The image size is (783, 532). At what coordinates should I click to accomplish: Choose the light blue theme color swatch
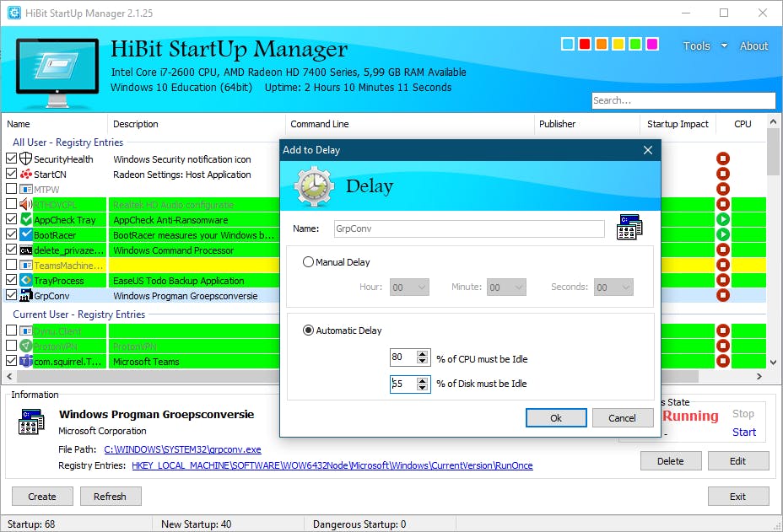click(x=567, y=44)
